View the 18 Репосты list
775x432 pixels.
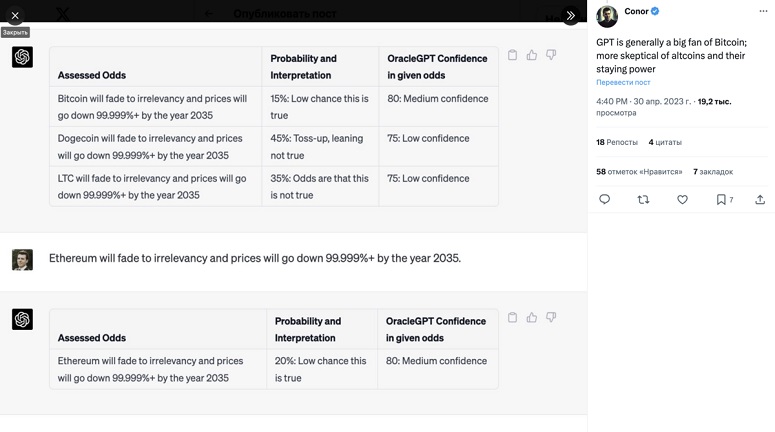[x=617, y=143]
